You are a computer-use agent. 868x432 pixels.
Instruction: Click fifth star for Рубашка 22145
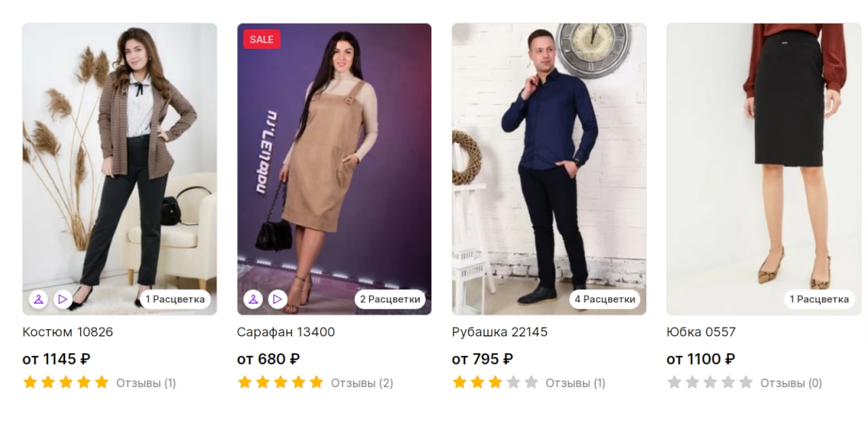pyautogui.click(x=531, y=382)
